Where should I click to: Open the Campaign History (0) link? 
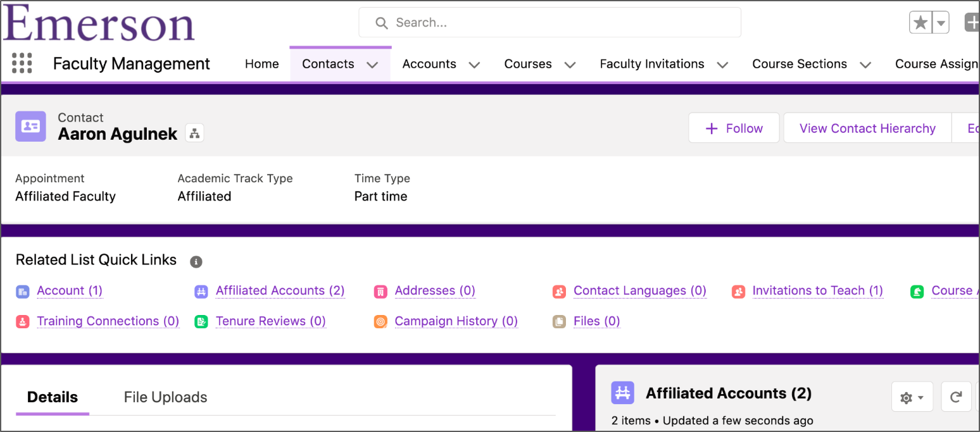(456, 321)
